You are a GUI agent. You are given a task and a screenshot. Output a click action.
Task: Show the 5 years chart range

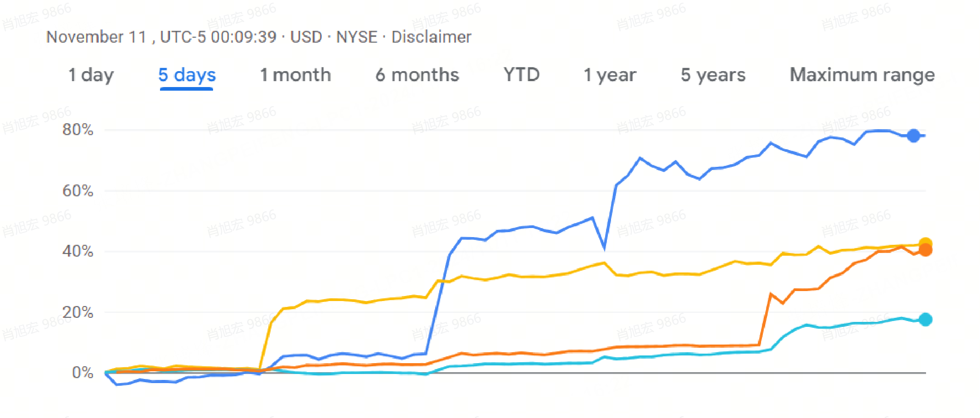point(713,75)
